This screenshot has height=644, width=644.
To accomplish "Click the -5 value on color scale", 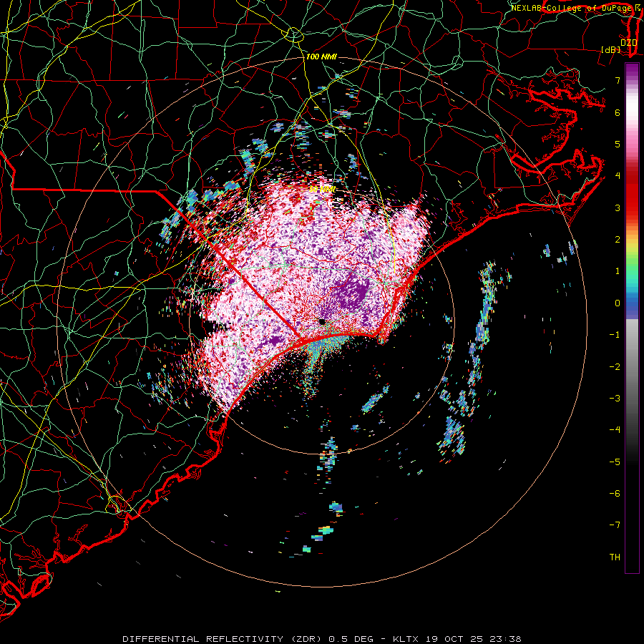I will (x=615, y=462).
